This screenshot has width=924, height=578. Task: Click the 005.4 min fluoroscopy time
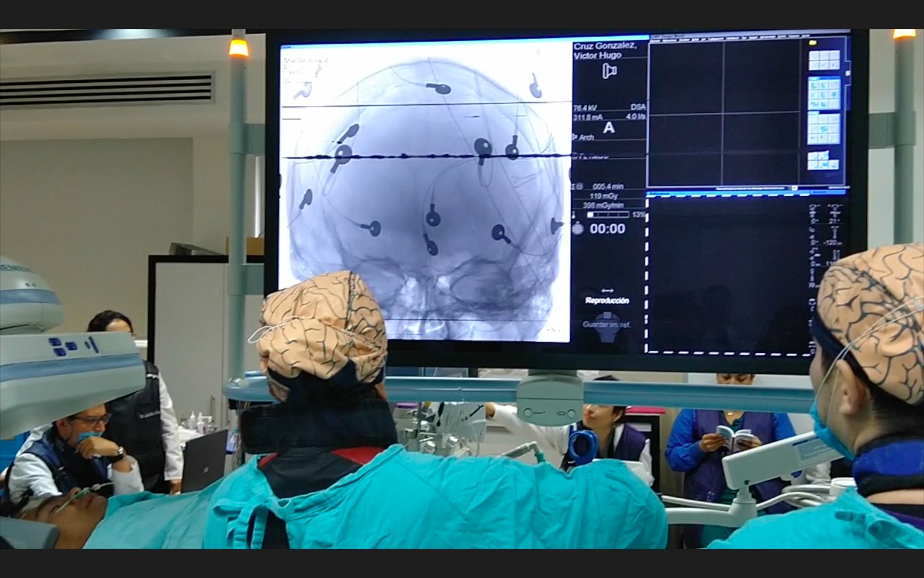click(608, 186)
